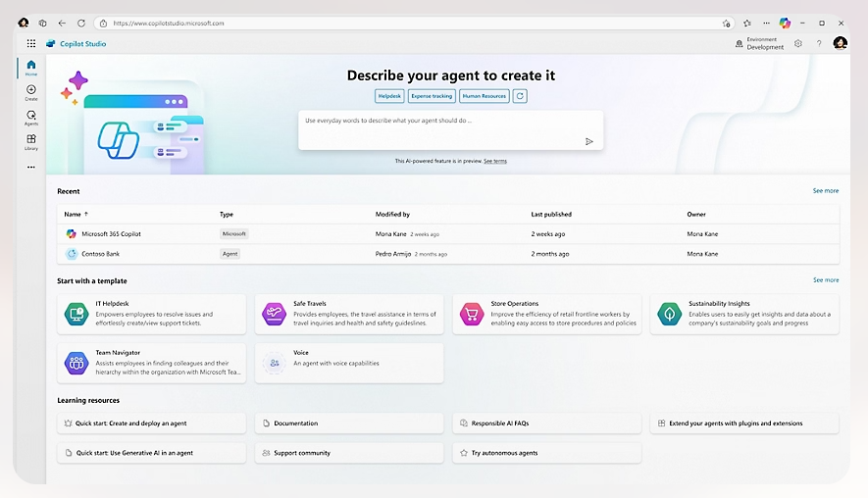Image resolution: width=868 pixels, height=498 pixels.
Task: Open the Copilot icon in browser toolbar
Action: (785, 23)
